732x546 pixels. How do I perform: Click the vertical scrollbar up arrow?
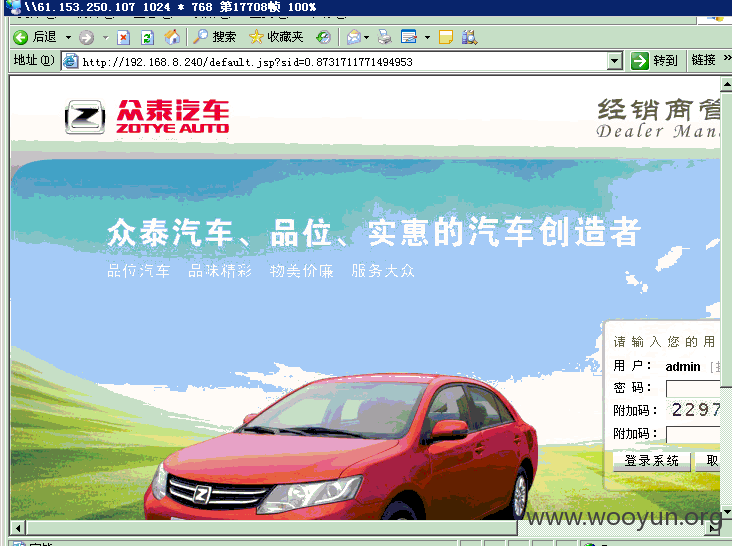726,85
